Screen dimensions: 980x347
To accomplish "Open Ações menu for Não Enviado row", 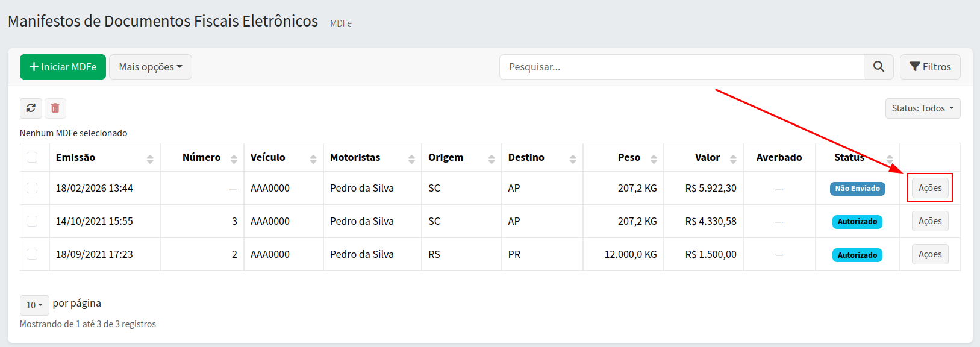I will (929, 188).
